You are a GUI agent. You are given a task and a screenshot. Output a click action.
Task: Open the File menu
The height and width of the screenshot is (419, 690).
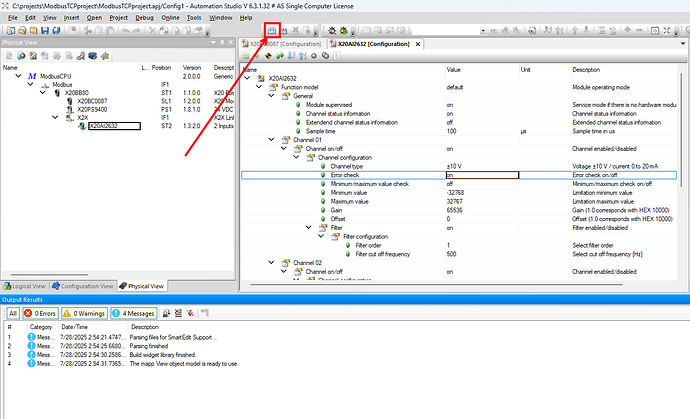pos(13,18)
